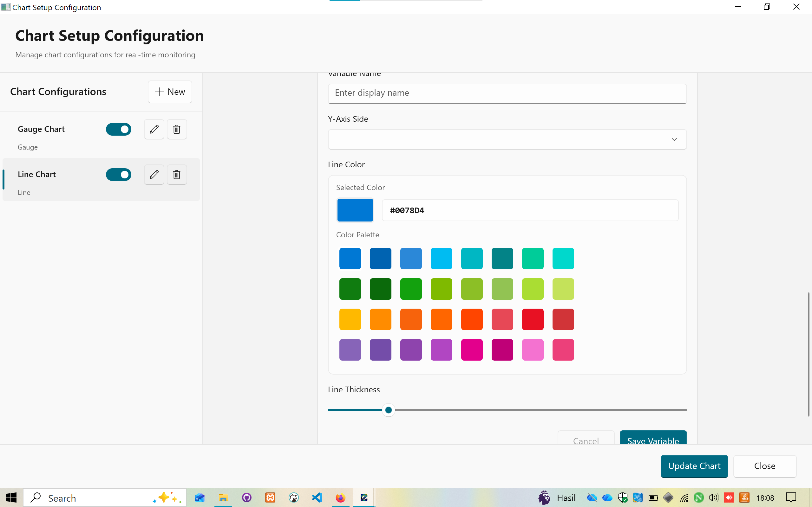Open Firefox from the taskbar
This screenshot has width=812, height=507.
tap(340, 497)
